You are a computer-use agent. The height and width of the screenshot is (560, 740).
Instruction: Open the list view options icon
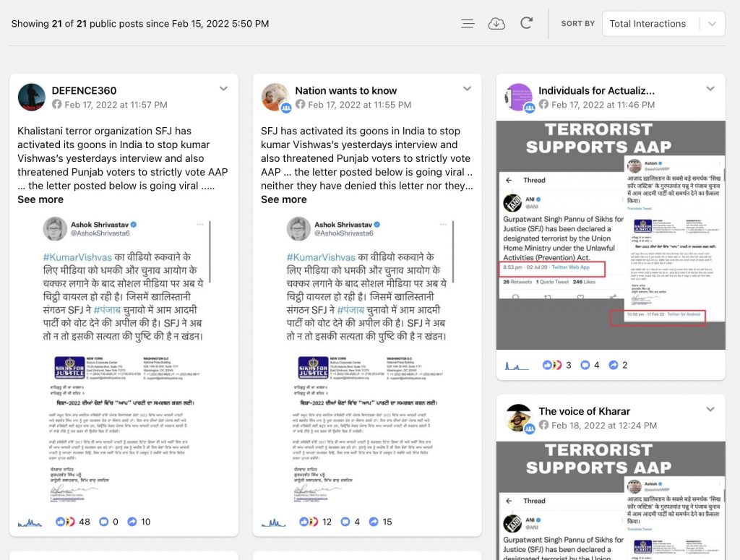(x=468, y=24)
